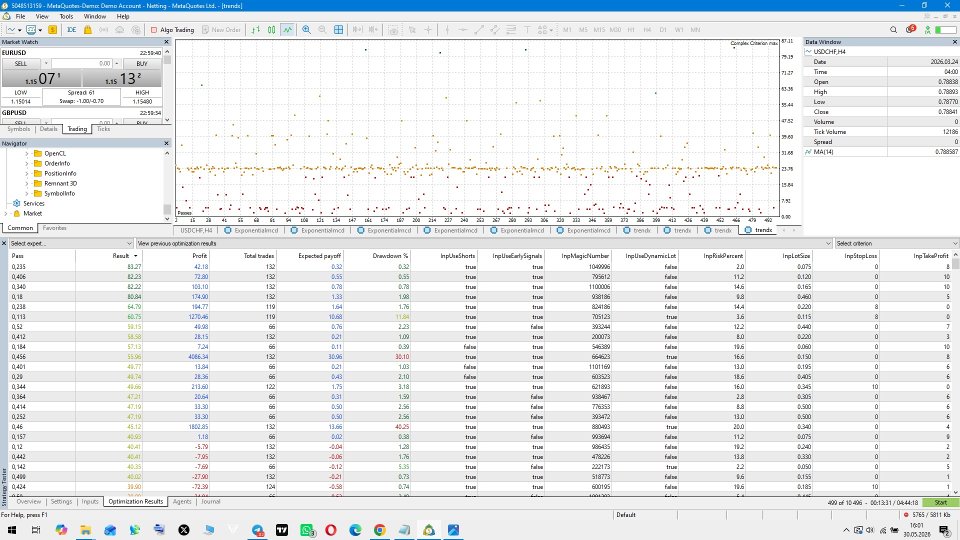This screenshot has height=540, width=960.
Task: Open View previous optimization results dropdown
Action: 484,243
